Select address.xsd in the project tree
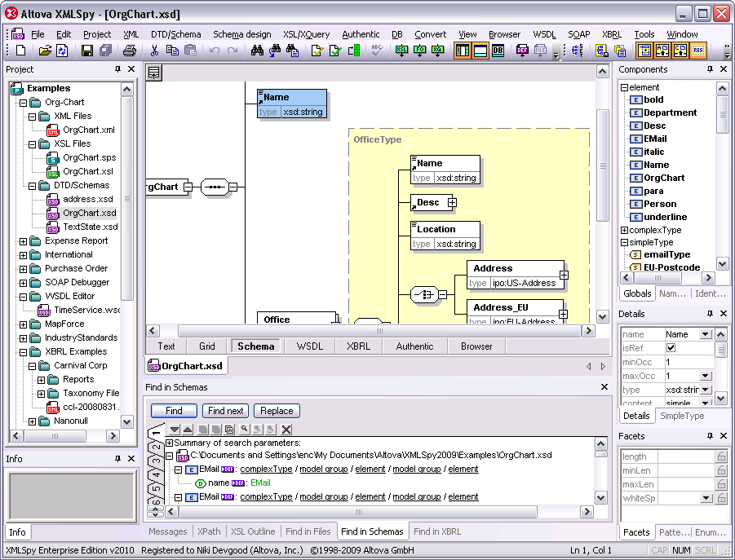Screen dimensions: 735x560 point(87,199)
